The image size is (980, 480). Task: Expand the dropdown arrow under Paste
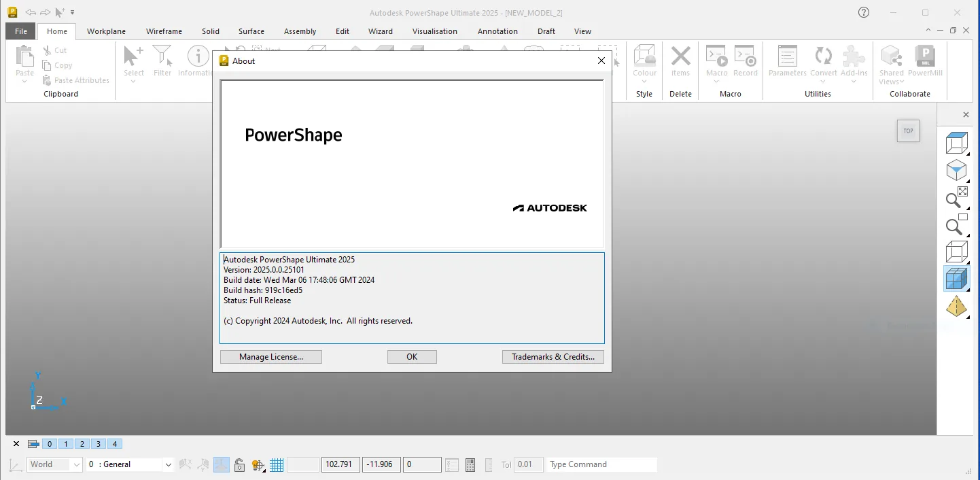[x=25, y=82]
